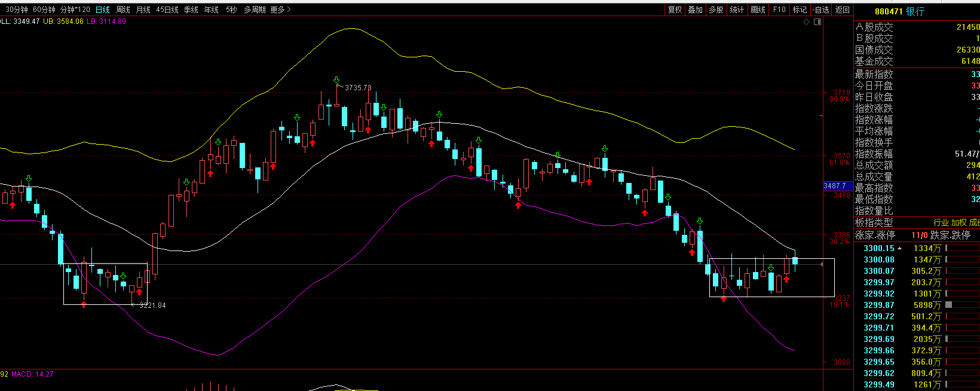
Task: Click the 指数振幅 row
Action: click(x=917, y=154)
